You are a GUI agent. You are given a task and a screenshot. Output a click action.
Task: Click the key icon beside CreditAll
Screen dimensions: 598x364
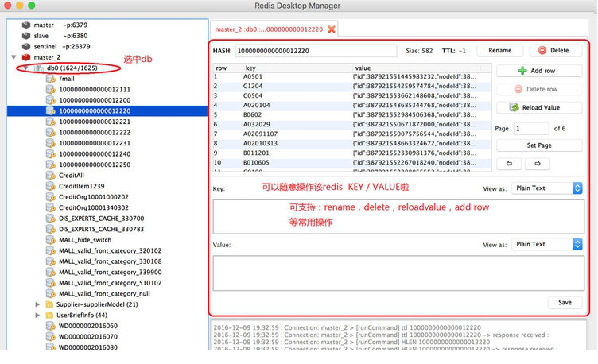click(x=51, y=176)
